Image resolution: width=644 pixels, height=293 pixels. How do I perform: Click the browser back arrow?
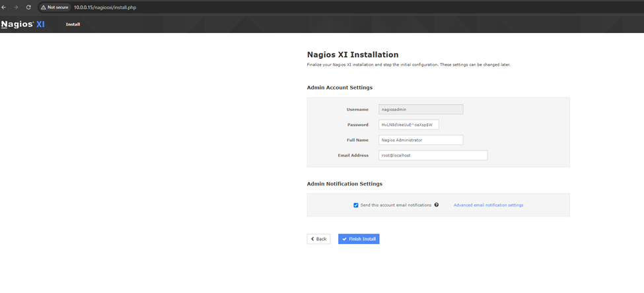[x=4, y=7]
